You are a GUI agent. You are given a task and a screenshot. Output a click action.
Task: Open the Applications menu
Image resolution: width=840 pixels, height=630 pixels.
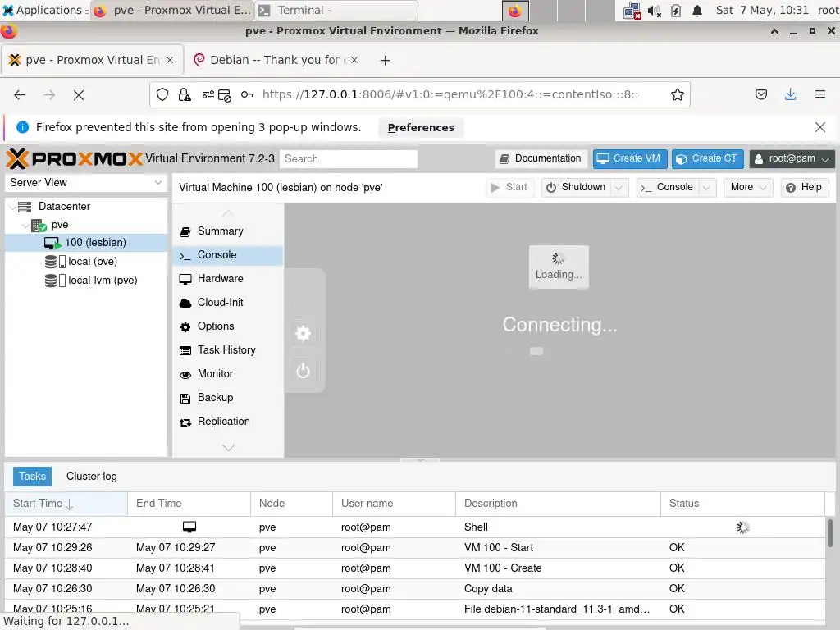44,10
